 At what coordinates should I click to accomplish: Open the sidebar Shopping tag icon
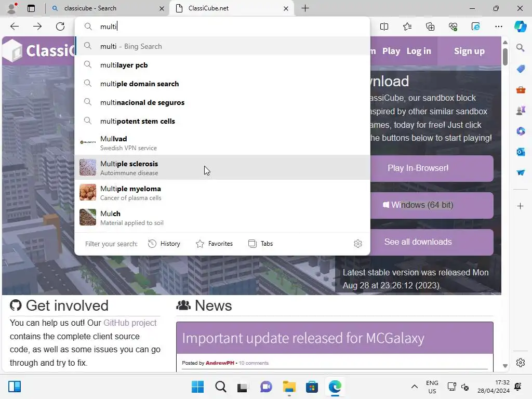pyautogui.click(x=521, y=69)
